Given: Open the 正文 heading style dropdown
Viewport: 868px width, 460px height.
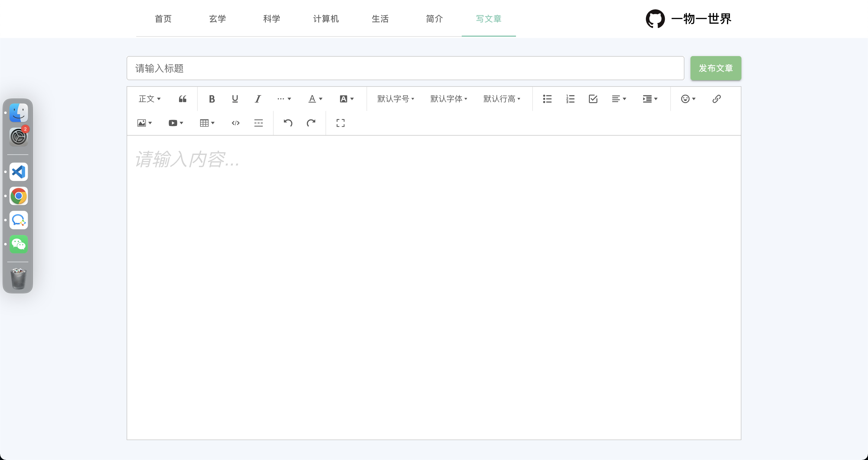Looking at the screenshot, I should click(149, 99).
